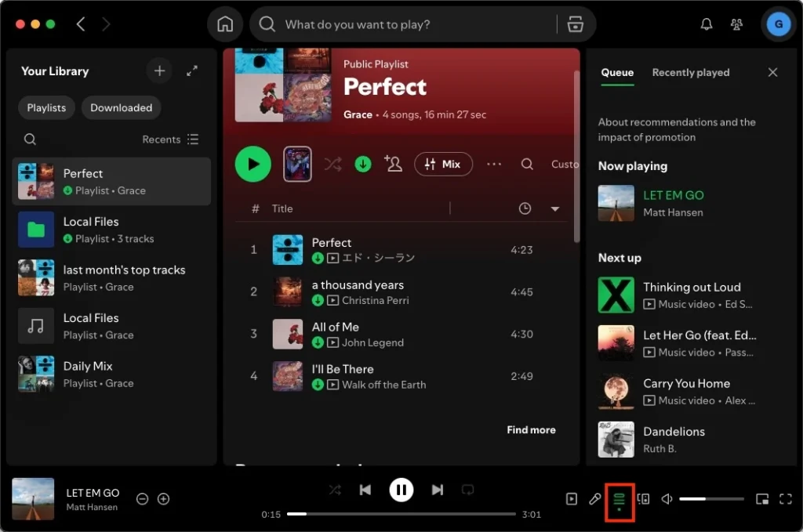
Task: Toggle shuffle for the Perfect playlist
Action: (x=332, y=165)
